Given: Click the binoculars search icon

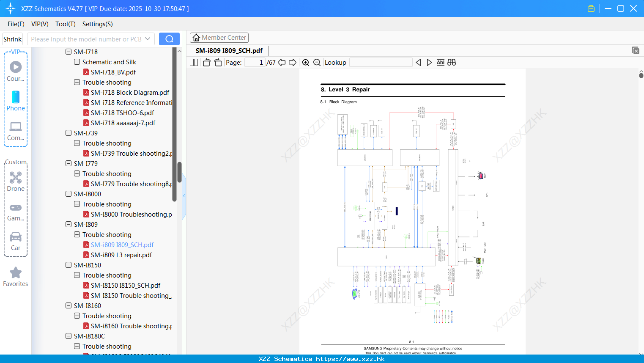Looking at the screenshot, I should [x=452, y=62].
